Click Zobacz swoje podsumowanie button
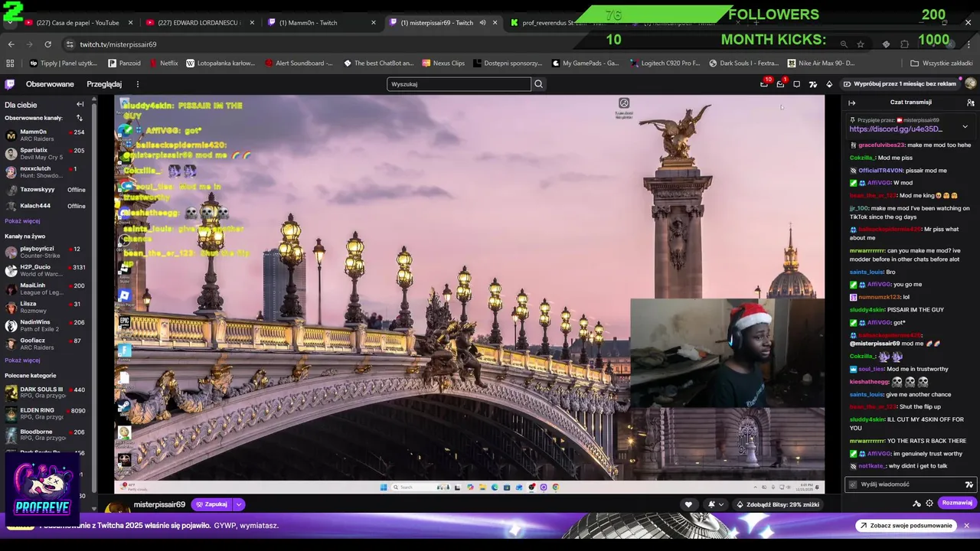Screen dimensions: 980x551 [906, 526]
